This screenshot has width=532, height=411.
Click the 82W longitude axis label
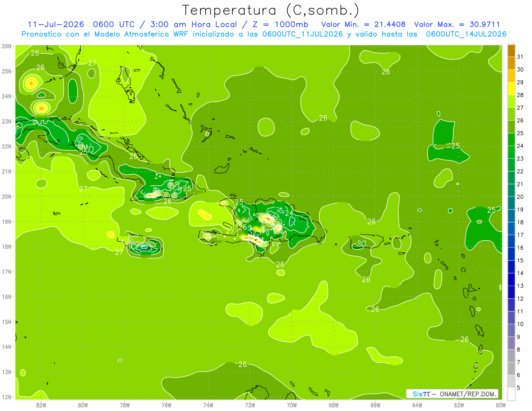click(41, 405)
